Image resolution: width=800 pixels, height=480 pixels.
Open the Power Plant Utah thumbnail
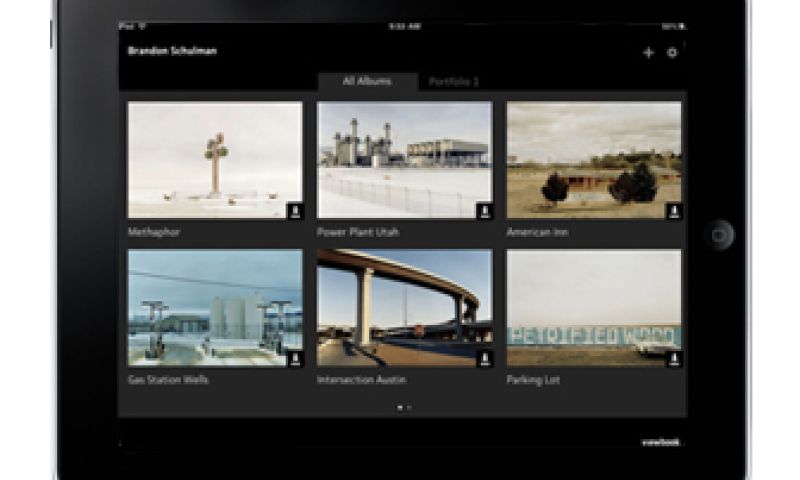[405, 160]
